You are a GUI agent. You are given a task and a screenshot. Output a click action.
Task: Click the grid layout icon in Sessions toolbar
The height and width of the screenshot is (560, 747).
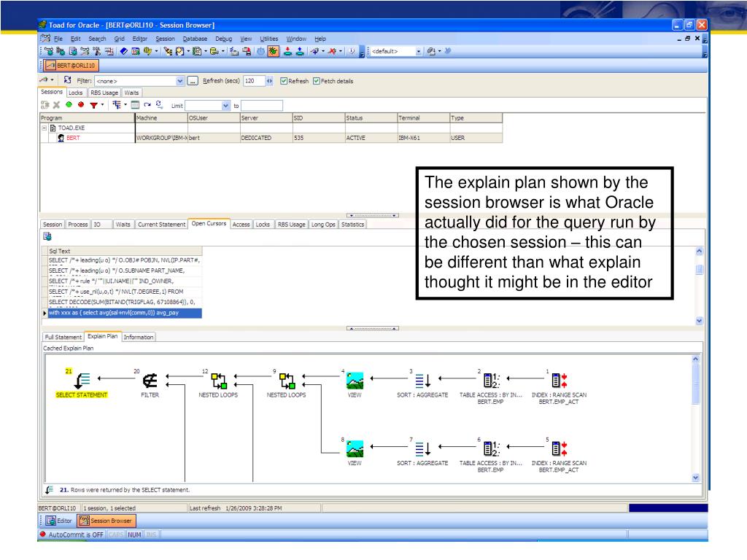click(x=135, y=105)
